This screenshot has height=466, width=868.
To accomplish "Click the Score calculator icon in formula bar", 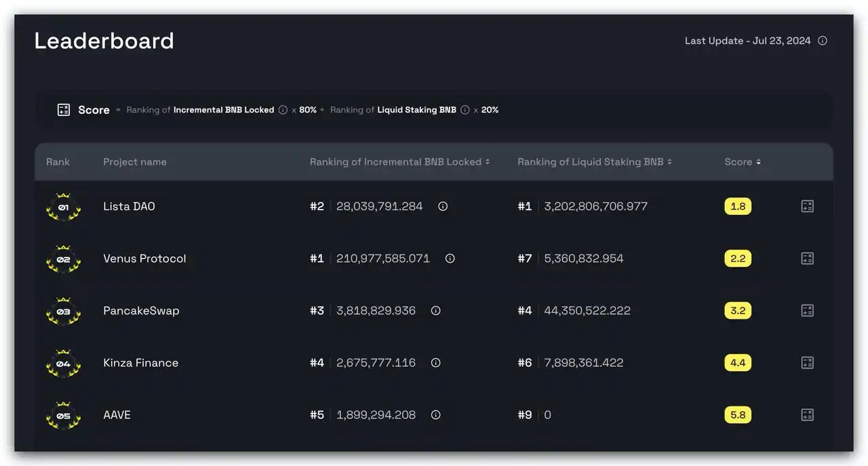I will click(64, 110).
